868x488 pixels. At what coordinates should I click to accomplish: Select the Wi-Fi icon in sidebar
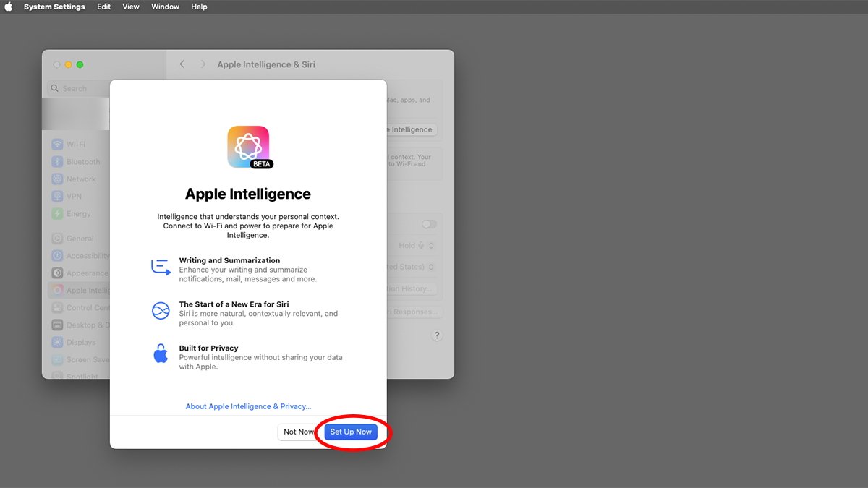point(57,144)
